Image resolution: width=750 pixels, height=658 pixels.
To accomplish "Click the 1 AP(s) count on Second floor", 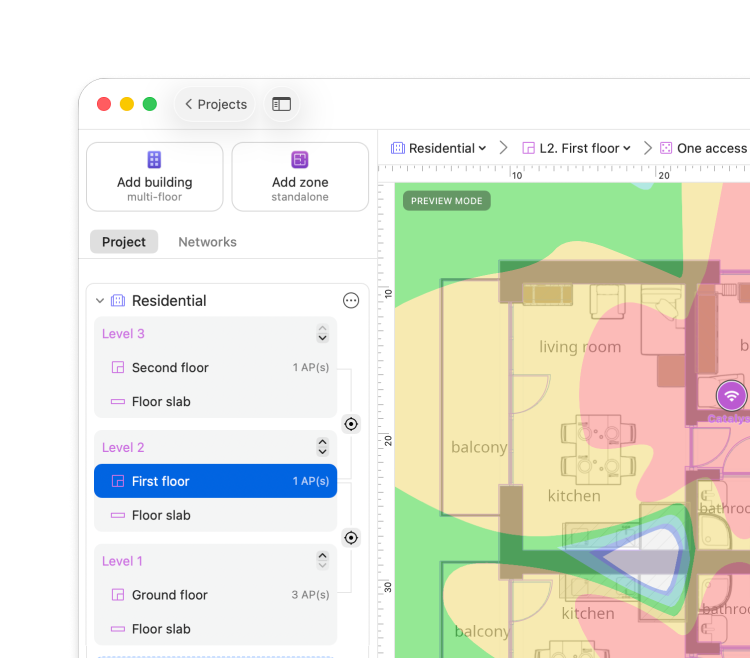I will (311, 367).
